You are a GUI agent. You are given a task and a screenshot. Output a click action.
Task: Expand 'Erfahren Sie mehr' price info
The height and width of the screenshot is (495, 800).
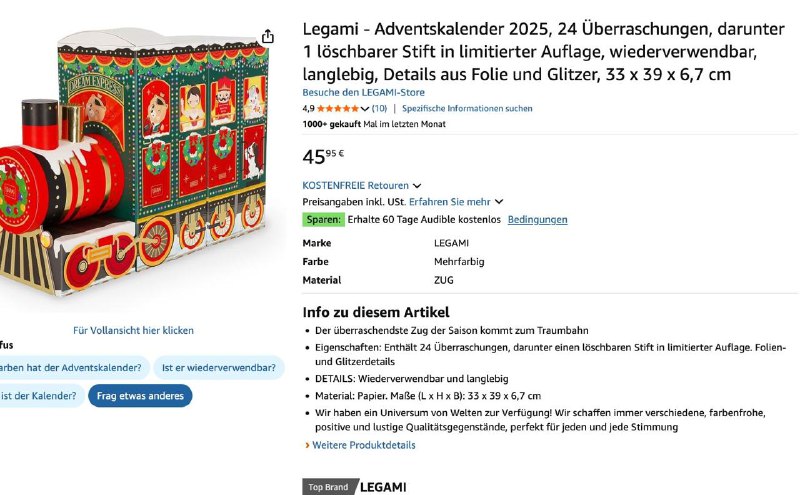pos(456,202)
